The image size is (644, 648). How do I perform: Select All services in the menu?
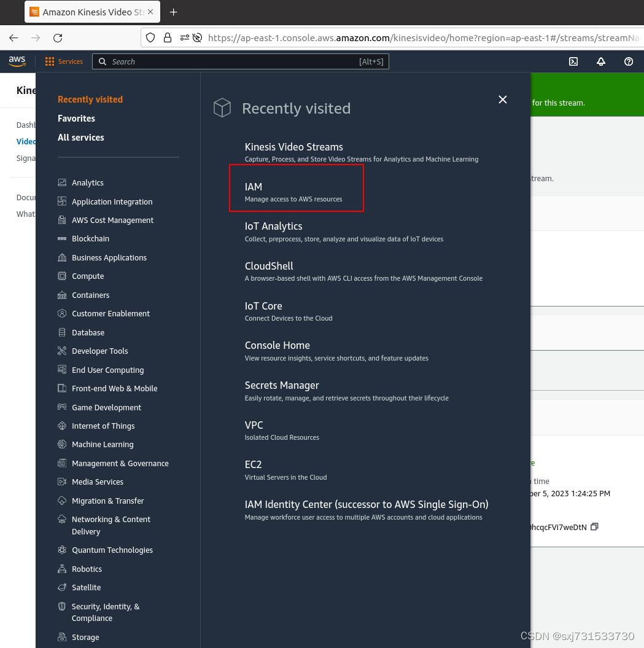pyautogui.click(x=81, y=137)
